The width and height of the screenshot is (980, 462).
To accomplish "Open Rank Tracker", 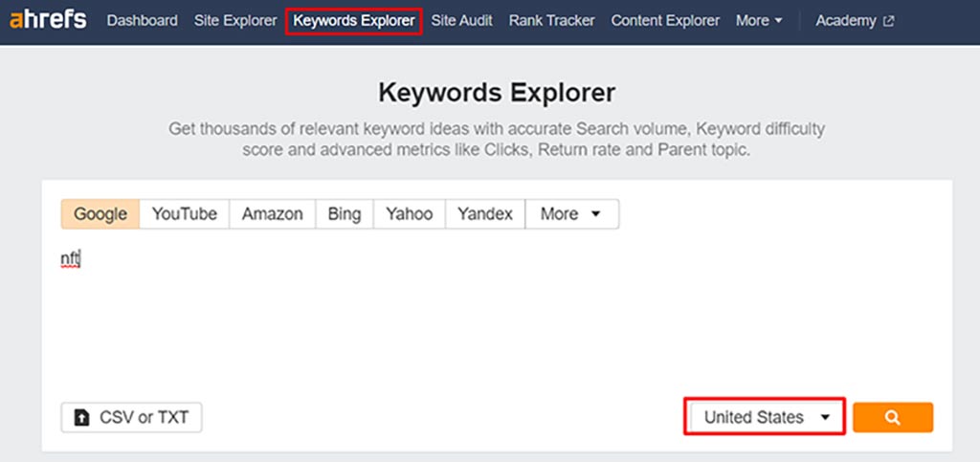I will pyautogui.click(x=551, y=20).
